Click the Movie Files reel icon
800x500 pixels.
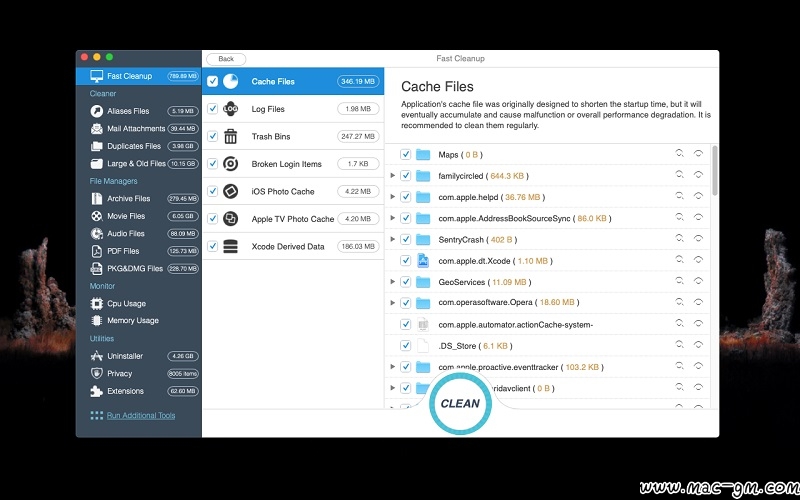96,216
